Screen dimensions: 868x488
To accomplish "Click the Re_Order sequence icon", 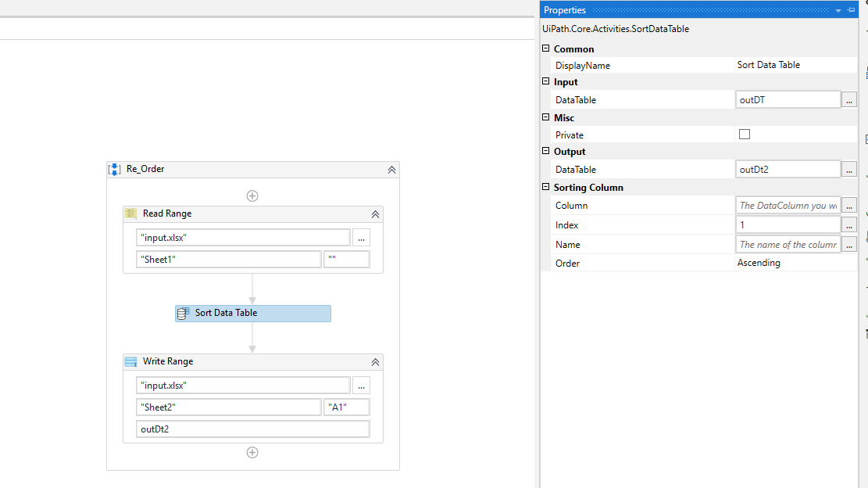I will 115,169.
